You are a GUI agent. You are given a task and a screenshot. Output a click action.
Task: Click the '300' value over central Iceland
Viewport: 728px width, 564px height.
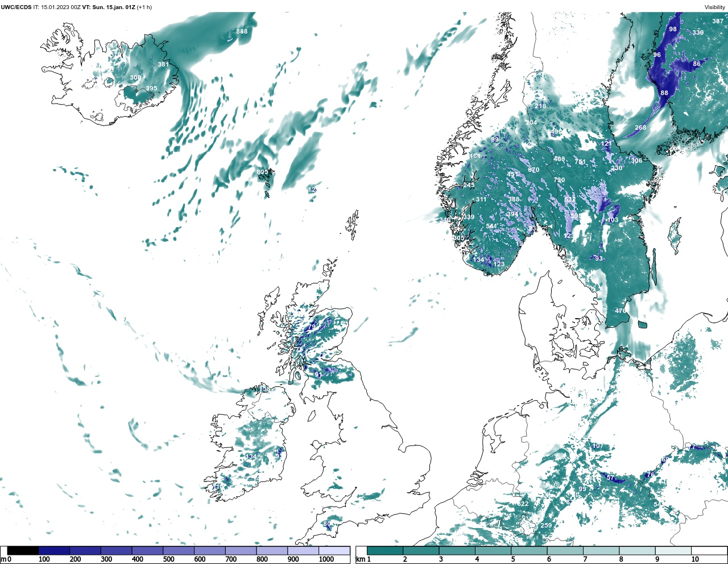tap(135, 77)
